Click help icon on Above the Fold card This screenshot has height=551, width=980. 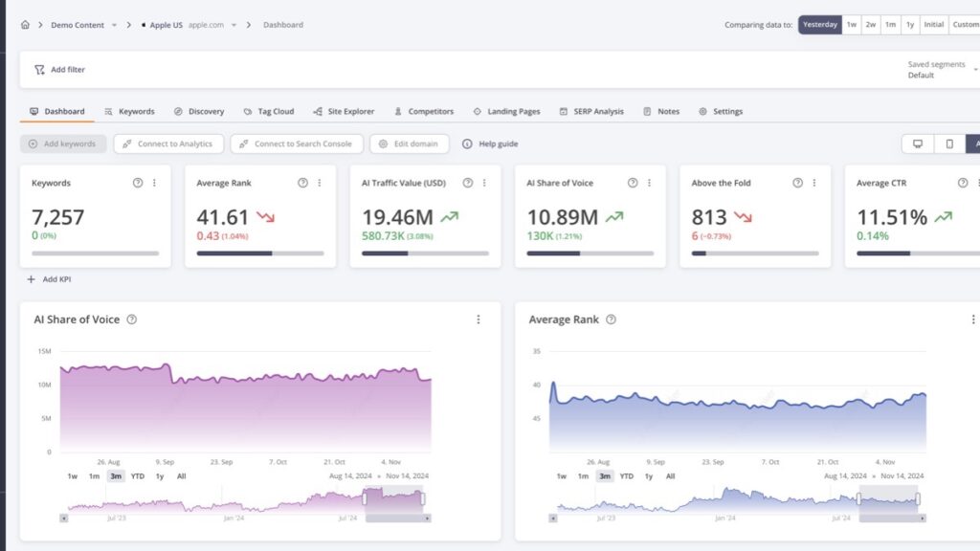797,183
